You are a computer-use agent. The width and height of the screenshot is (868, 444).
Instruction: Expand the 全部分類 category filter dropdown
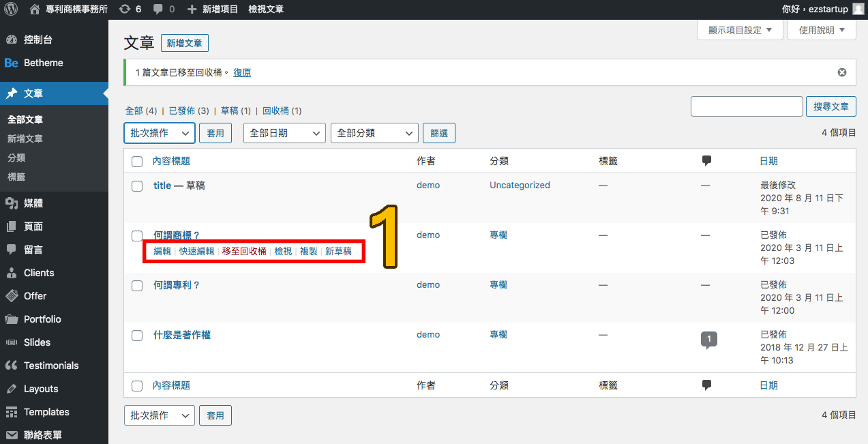coord(374,133)
